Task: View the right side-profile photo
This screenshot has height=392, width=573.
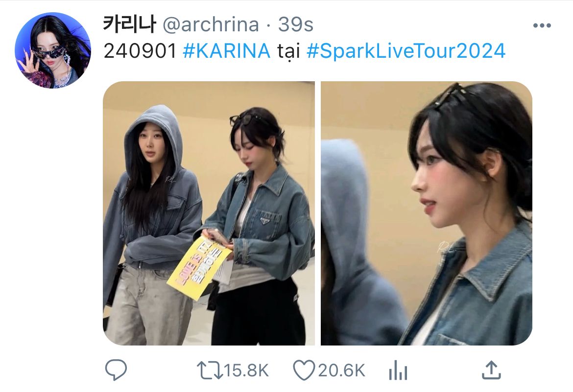Action: 427,213
